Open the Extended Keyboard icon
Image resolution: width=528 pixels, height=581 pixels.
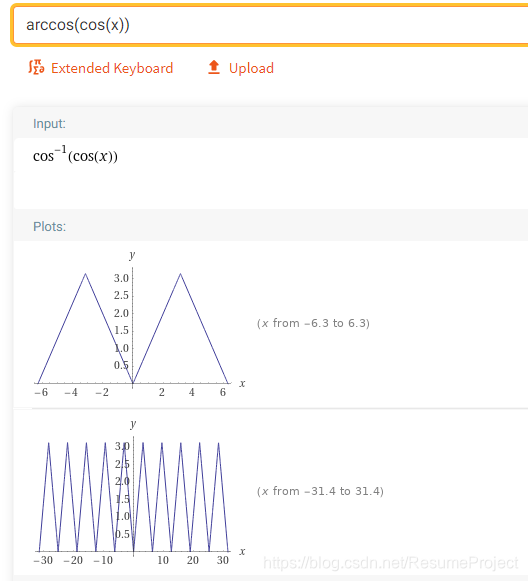tap(36, 67)
